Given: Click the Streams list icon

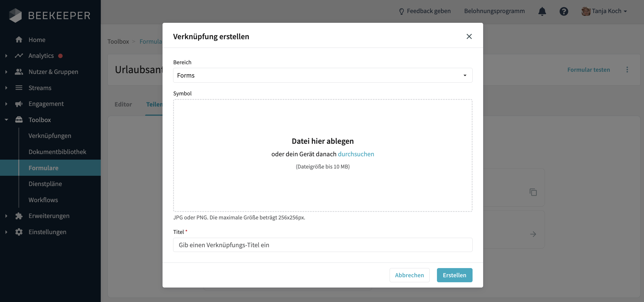Looking at the screenshot, I should click(19, 88).
